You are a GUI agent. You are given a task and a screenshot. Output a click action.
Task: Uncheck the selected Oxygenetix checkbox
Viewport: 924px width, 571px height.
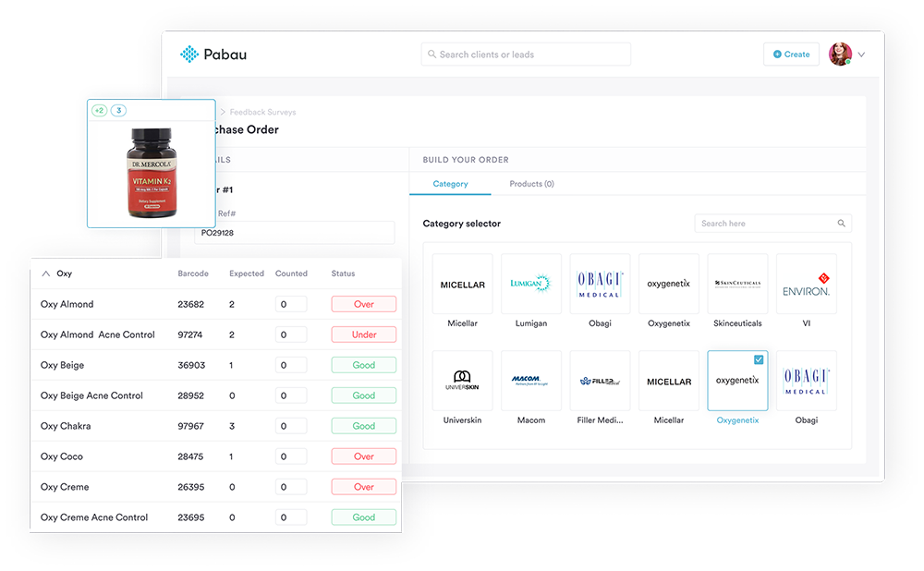pyautogui.click(x=759, y=359)
